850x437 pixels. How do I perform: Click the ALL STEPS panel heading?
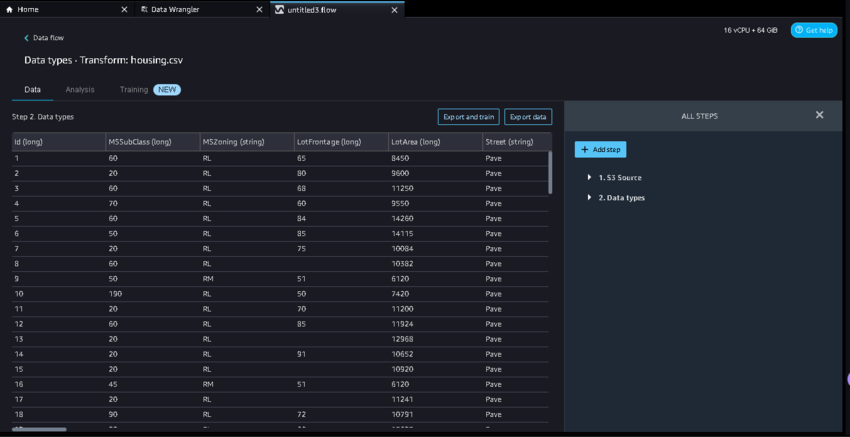click(x=699, y=116)
